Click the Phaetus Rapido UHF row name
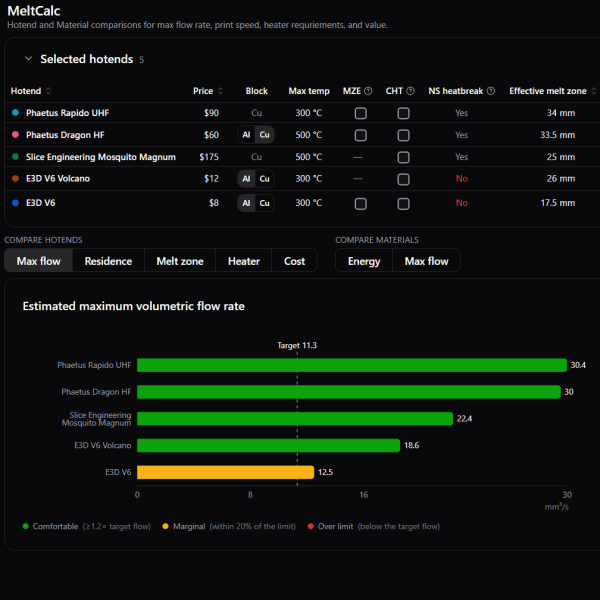The image size is (600, 600). [67, 113]
